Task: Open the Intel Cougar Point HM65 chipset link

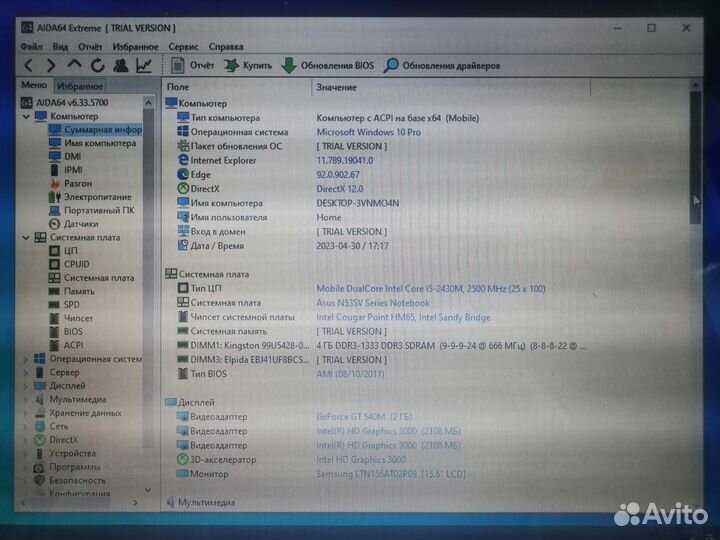Action: [x=403, y=317]
